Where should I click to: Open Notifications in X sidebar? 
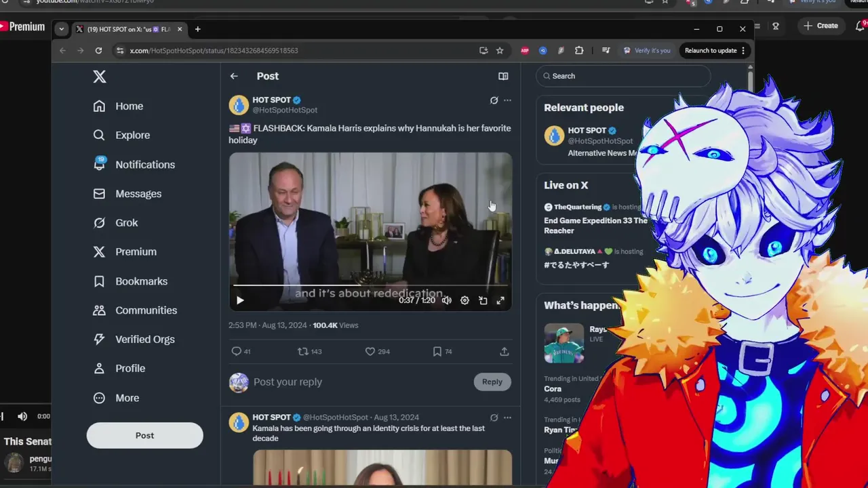coord(134,165)
